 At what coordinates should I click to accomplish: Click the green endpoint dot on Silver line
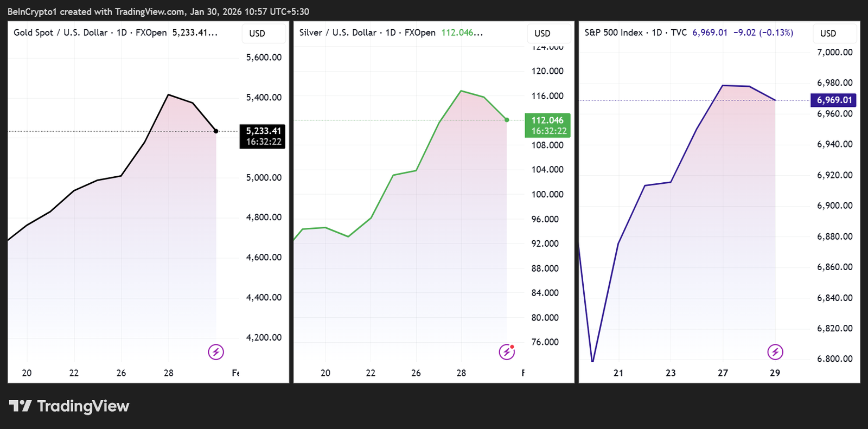click(507, 120)
